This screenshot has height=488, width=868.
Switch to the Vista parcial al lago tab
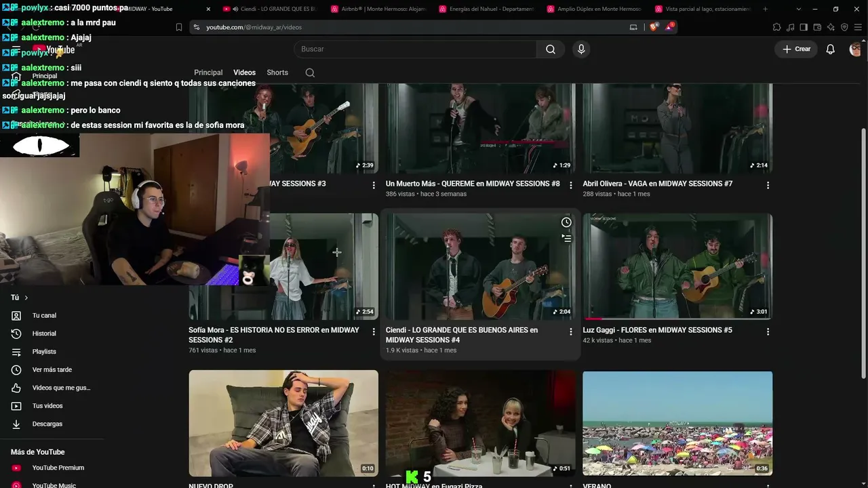[703, 9]
